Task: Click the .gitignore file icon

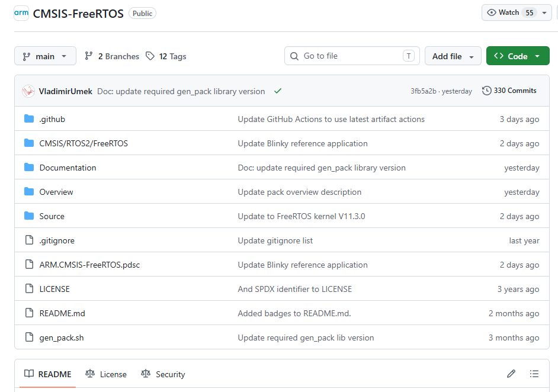Action: coord(29,240)
